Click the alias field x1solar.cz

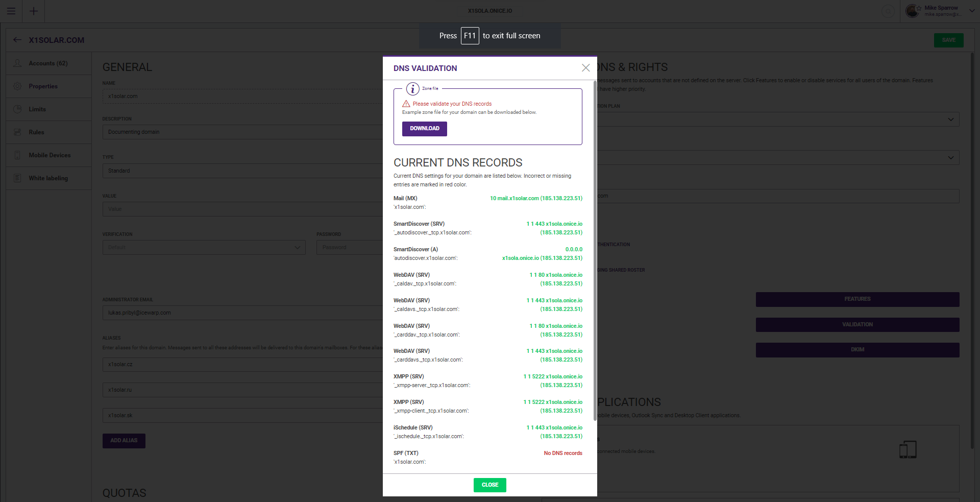pyautogui.click(x=242, y=364)
